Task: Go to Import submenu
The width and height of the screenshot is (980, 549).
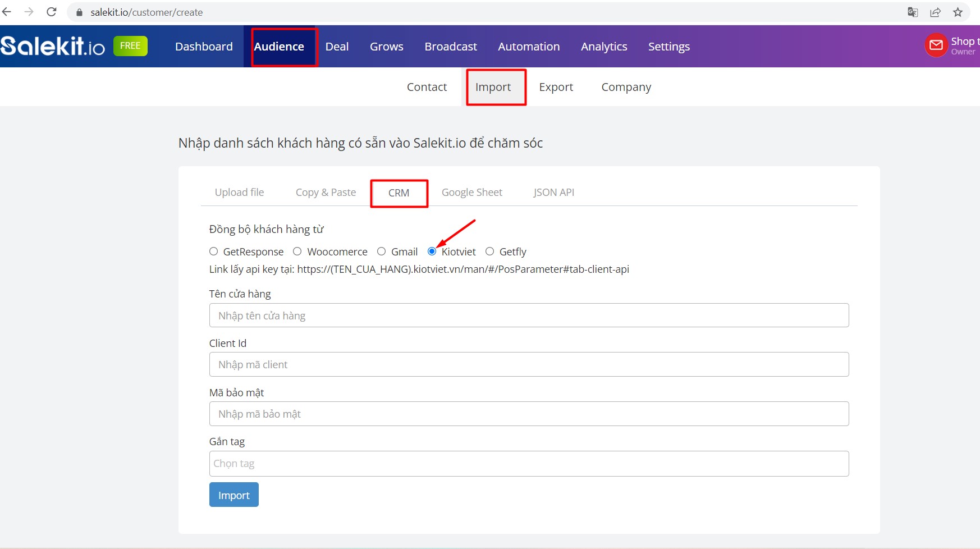Action: pos(493,87)
